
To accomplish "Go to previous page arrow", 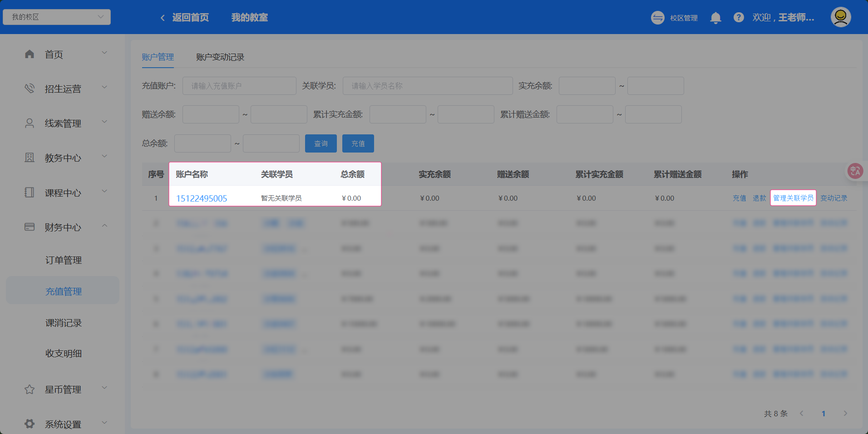I will point(802,414).
